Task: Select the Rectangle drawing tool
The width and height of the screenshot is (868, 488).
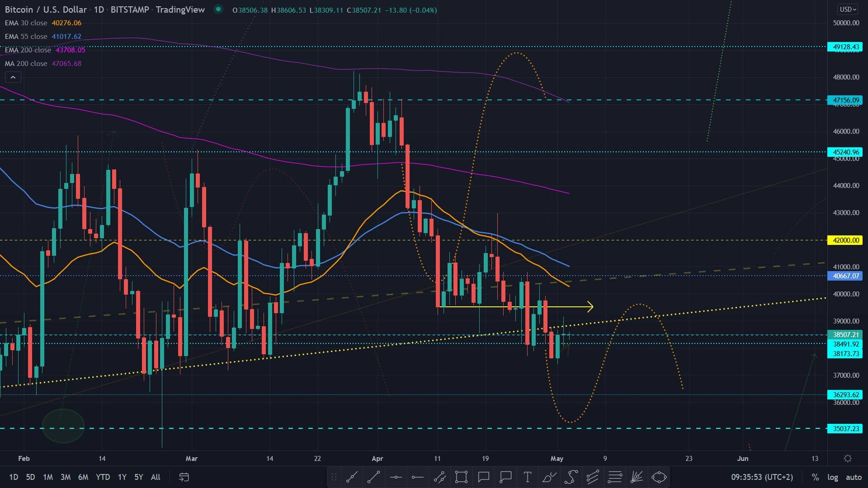Action: [x=462, y=477]
